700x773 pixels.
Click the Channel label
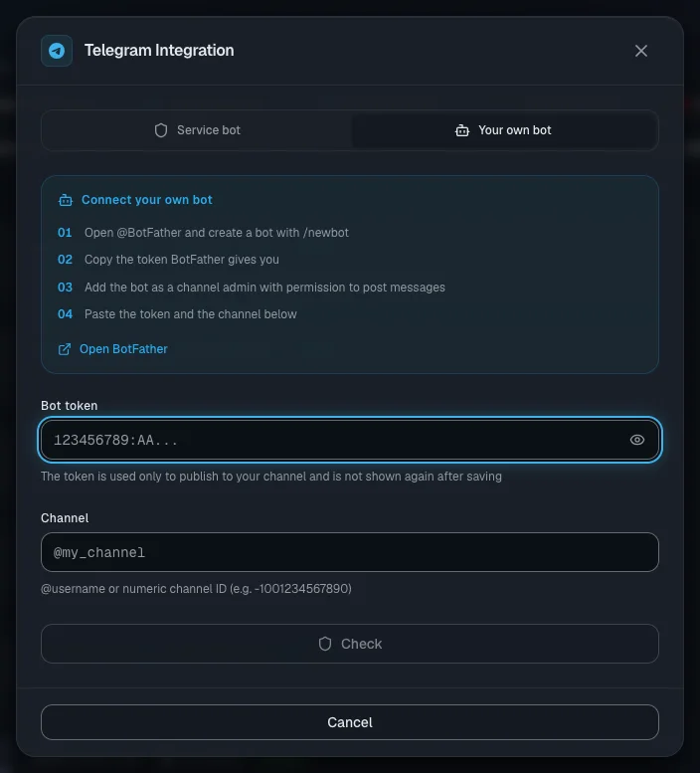tap(65, 518)
